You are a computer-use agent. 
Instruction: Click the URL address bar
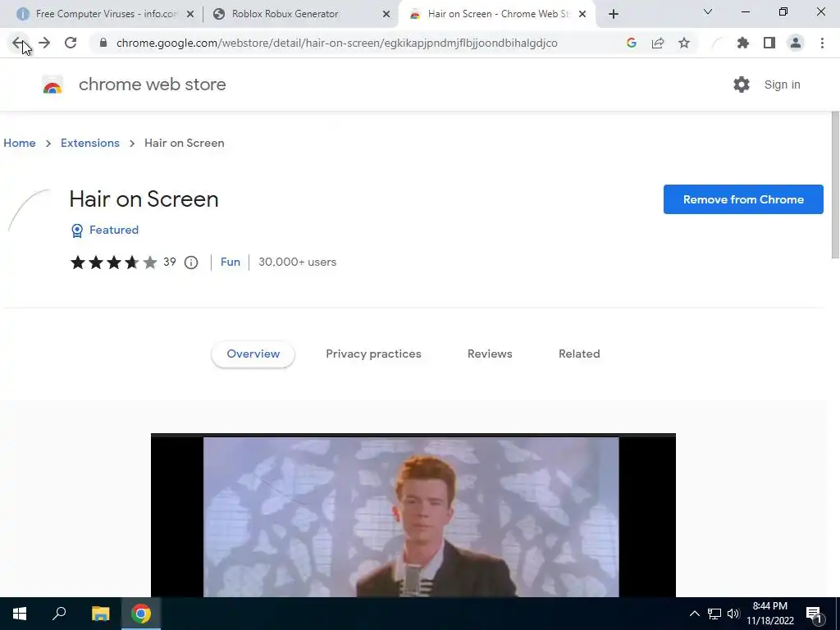336,43
